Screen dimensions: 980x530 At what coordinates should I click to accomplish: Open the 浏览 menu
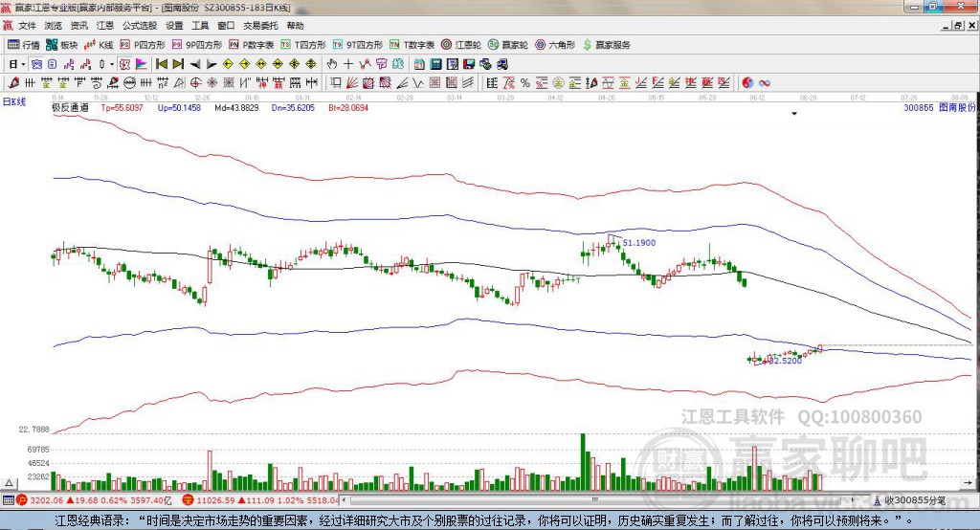click(x=54, y=26)
